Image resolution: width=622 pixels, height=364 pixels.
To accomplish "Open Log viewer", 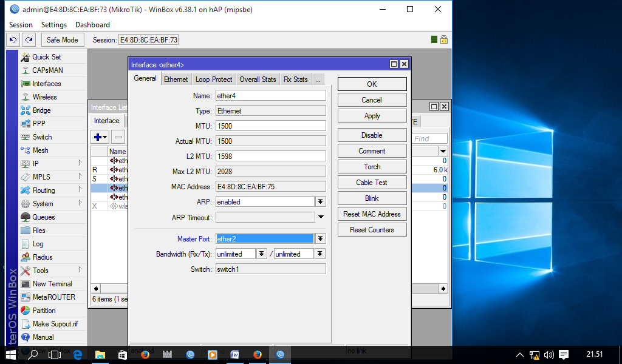I will pos(38,244).
